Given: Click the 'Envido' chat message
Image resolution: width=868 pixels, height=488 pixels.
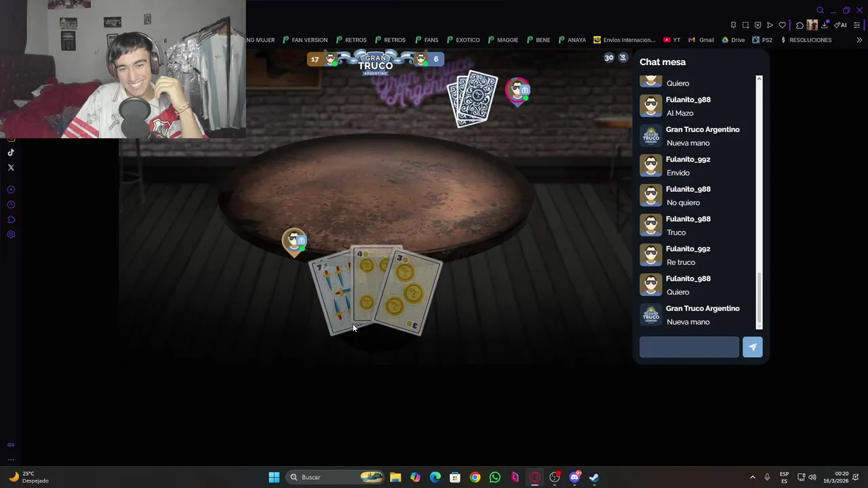Looking at the screenshot, I should coord(678,173).
